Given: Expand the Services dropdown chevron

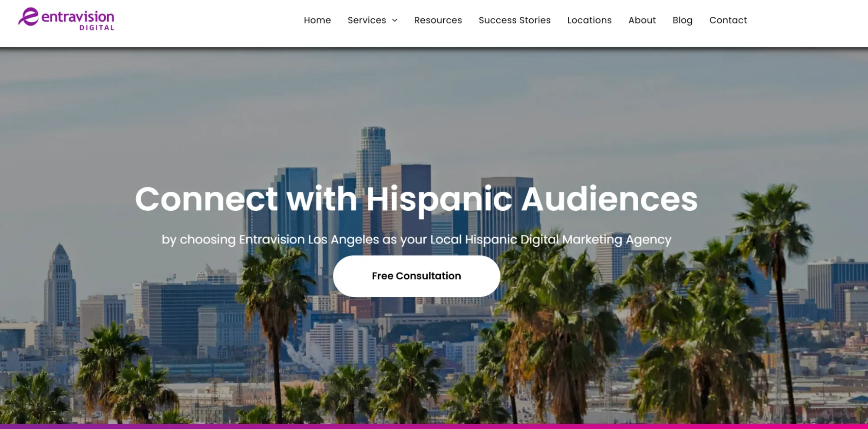Looking at the screenshot, I should tap(395, 20).
